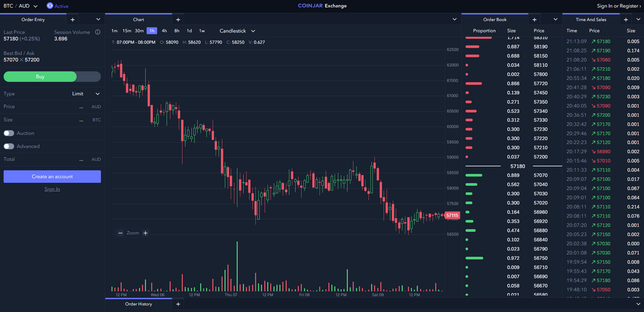This screenshot has height=312, width=644.
Task: Zoom in the chart with plus icon
Action: (145, 233)
